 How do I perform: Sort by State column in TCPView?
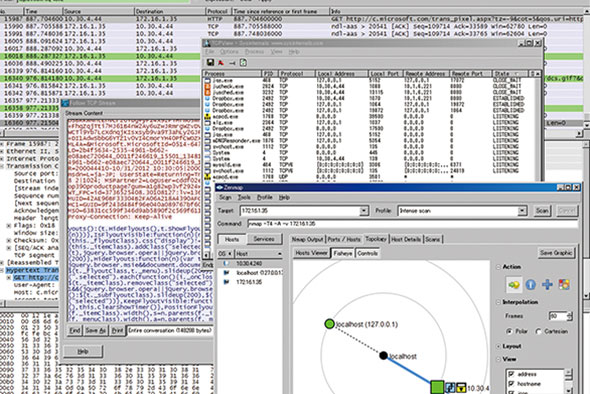(510, 73)
